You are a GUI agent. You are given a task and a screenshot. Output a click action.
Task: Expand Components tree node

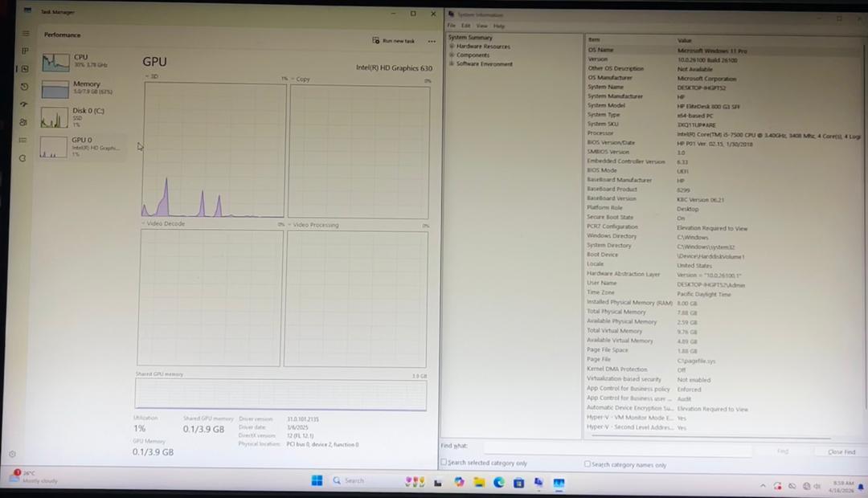[452, 55]
